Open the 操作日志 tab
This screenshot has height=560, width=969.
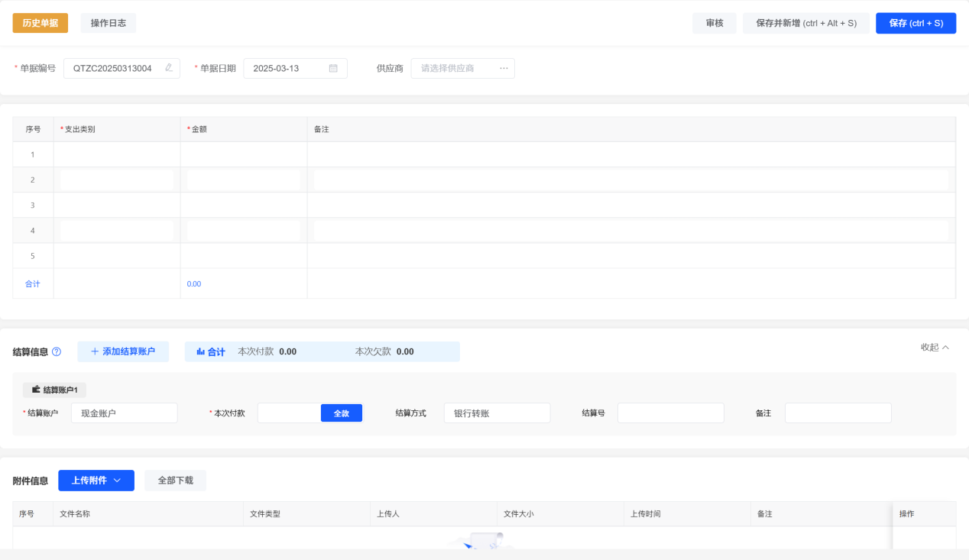(109, 23)
